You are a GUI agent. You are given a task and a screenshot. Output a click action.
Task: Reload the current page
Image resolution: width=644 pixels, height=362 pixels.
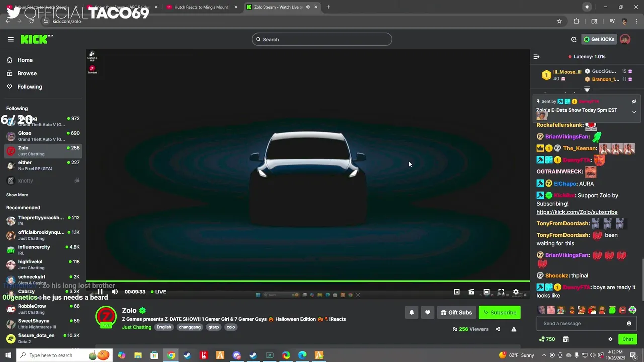[31, 21]
